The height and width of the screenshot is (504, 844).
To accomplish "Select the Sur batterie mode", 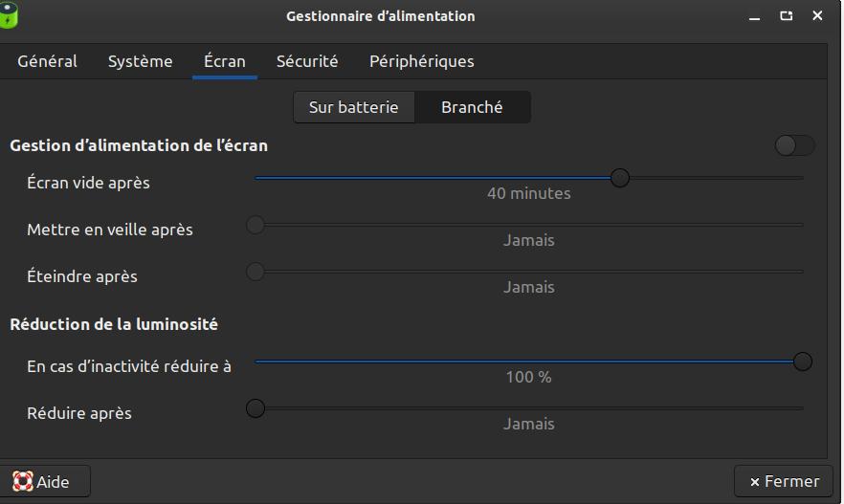I will [x=354, y=107].
